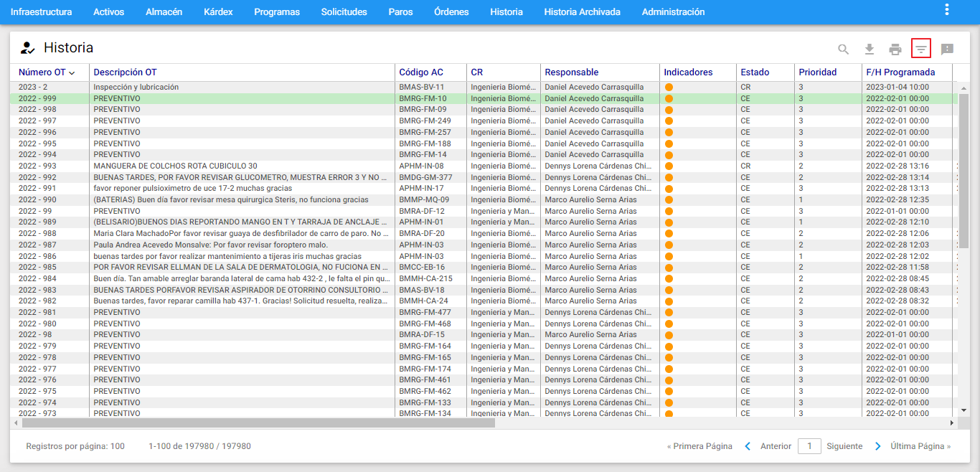The height and width of the screenshot is (472, 980).
Task: Click orange indicator in row 2022 - 98
Action: 669,335
